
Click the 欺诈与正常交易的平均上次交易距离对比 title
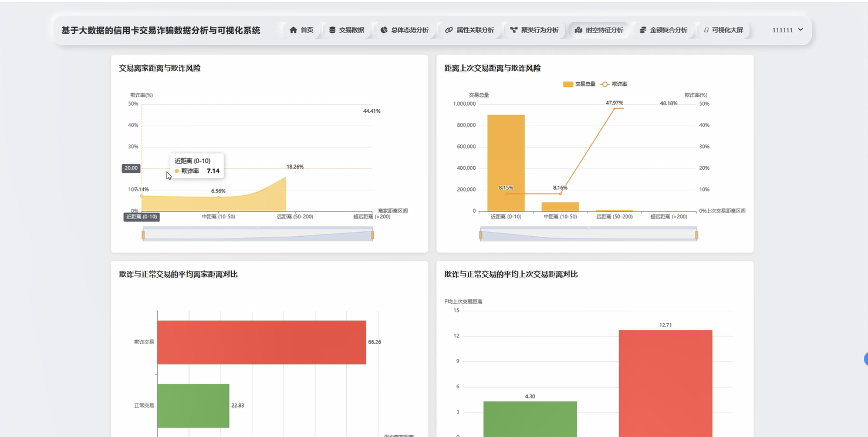pos(511,274)
